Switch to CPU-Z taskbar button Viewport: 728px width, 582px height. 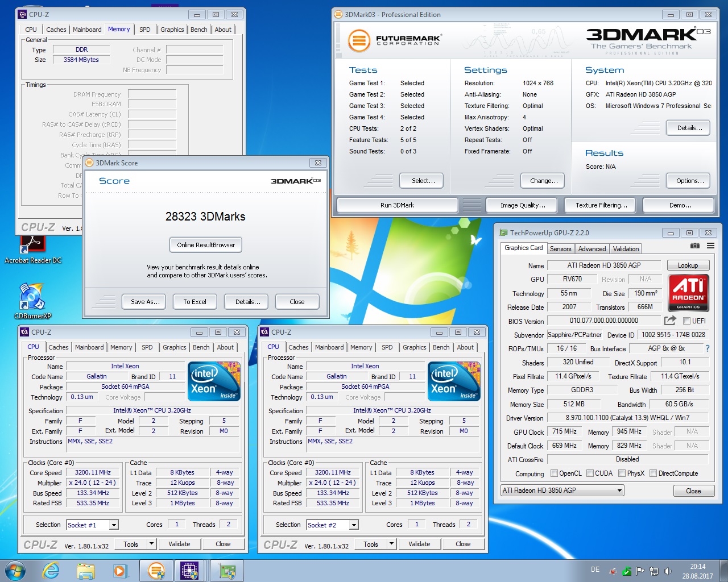coord(190,571)
